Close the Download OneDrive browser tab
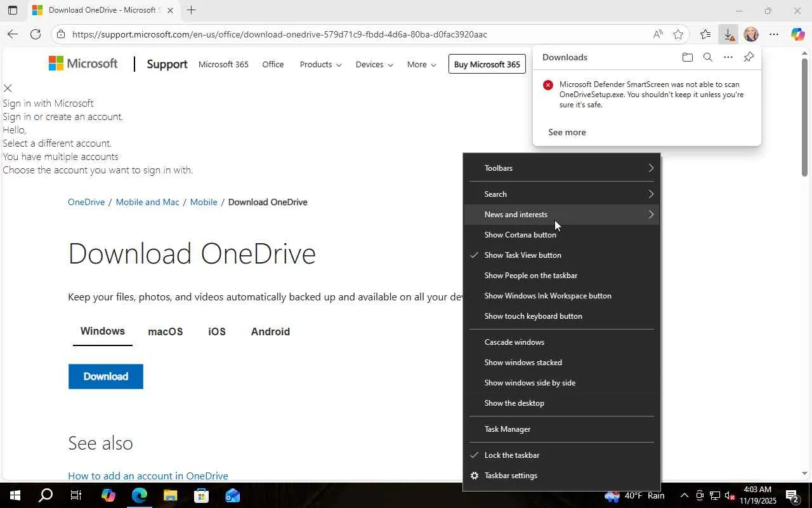The height and width of the screenshot is (508, 812). (170, 10)
